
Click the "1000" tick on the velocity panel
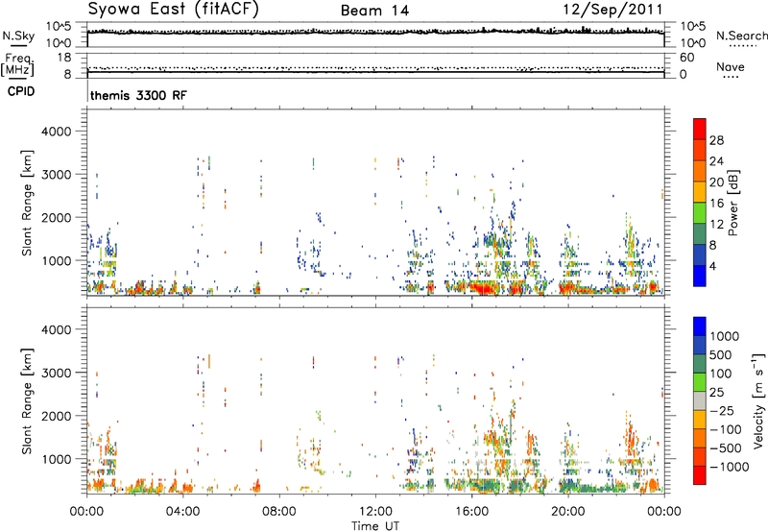(x=56, y=459)
